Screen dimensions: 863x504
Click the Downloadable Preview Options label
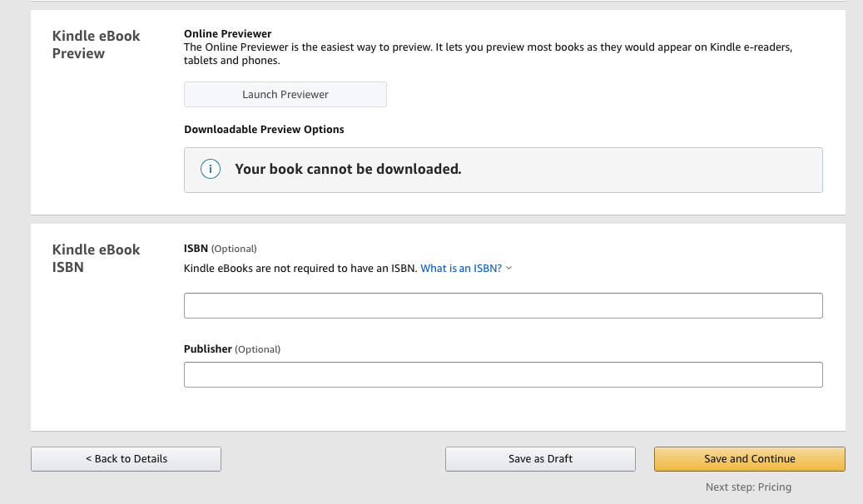tap(264, 130)
